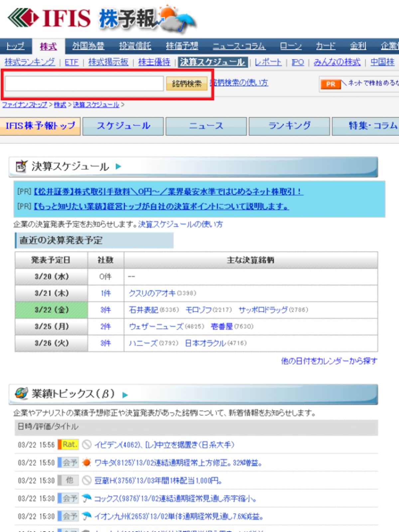The image size is (399, 532).
Task: Click the umbrella icon in the イオン九州 row
Action: pyautogui.click(x=86, y=516)
